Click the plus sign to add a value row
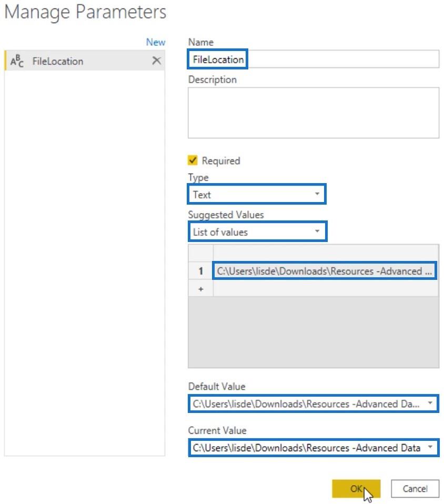The image size is (444, 504). (x=200, y=289)
